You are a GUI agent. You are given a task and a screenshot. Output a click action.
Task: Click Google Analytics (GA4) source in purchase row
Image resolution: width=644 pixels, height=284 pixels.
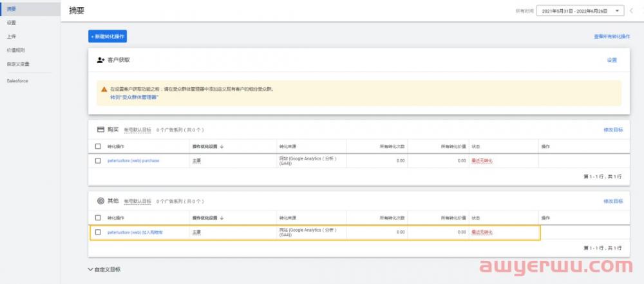coord(308,161)
